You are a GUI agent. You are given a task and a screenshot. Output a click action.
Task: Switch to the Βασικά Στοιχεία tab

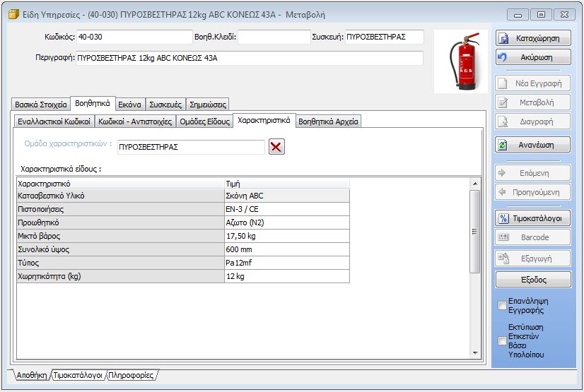(41, 105)
